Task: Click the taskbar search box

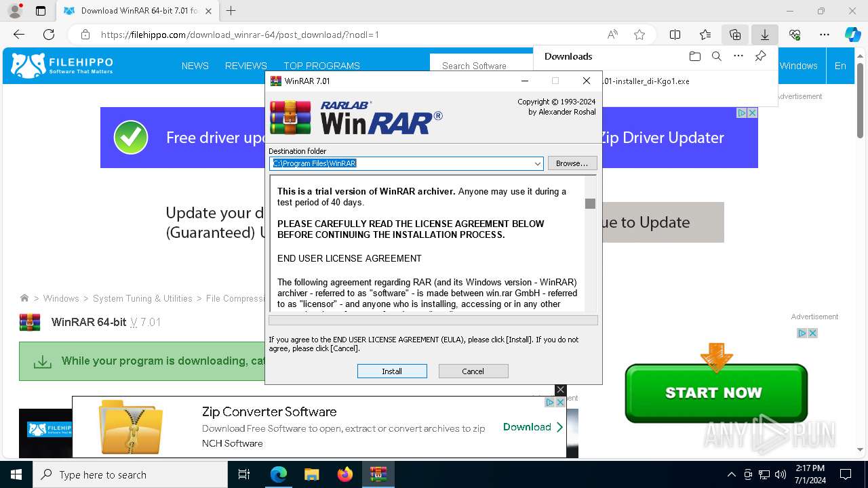Action: pyautogui.click(x=130, y=474)
